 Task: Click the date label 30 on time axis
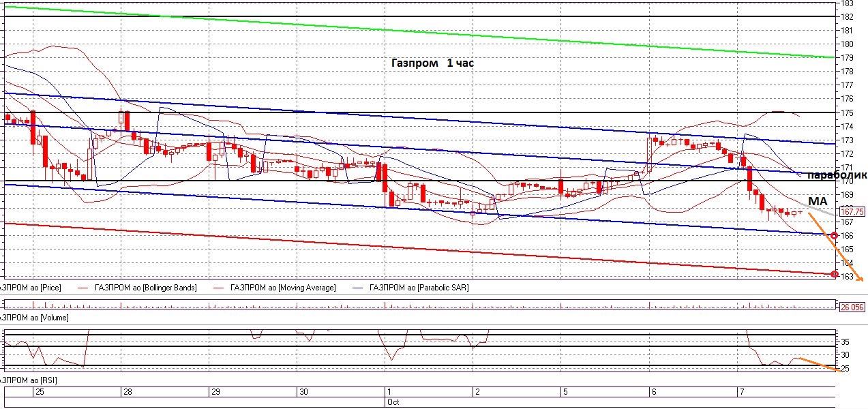tap(303, 392)
